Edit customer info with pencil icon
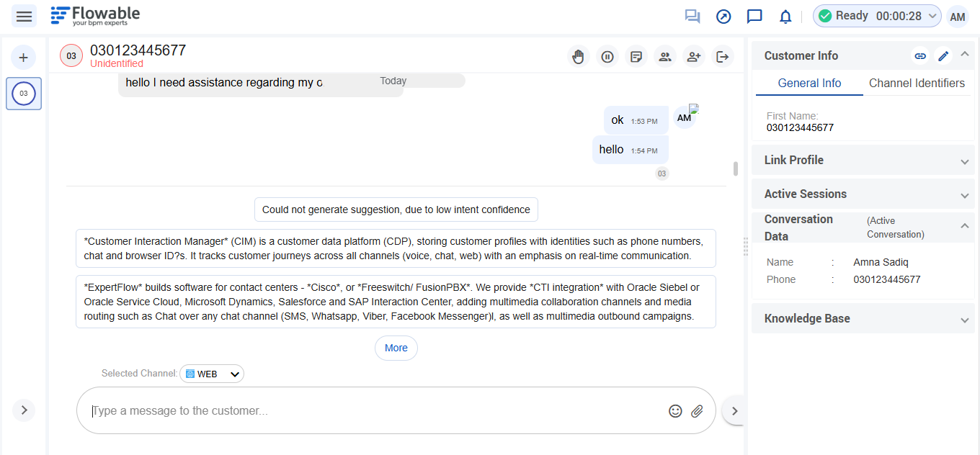The image size is (980, 455). coord(943,55)
